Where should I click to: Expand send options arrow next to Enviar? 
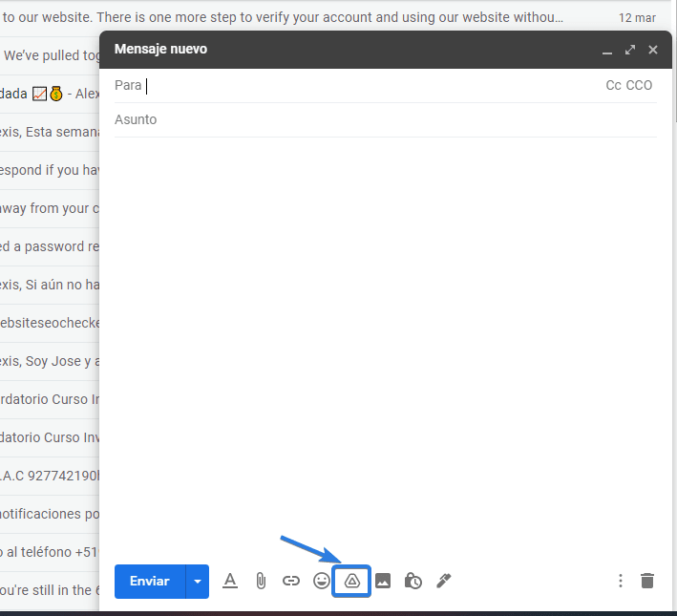pyautogui.click(x=198, y=581)
